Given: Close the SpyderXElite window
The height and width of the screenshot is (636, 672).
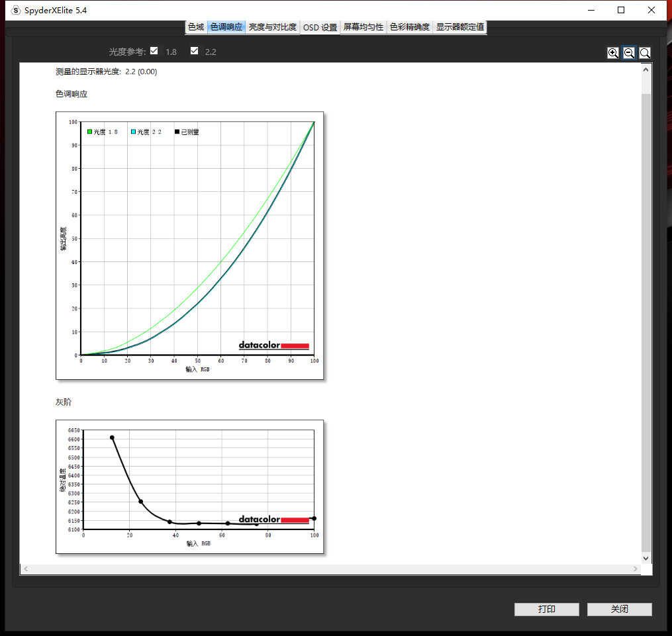Looking at the screenshot, I should (651, 10).
